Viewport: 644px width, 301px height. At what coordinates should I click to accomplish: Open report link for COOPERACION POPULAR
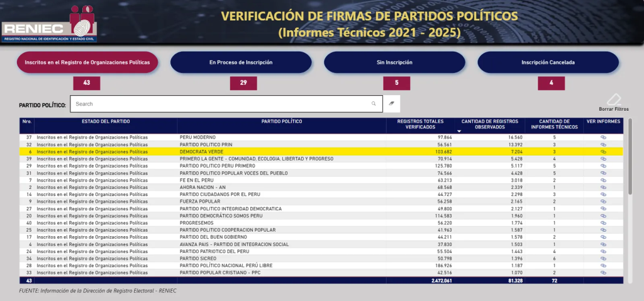tap(603, 230)
